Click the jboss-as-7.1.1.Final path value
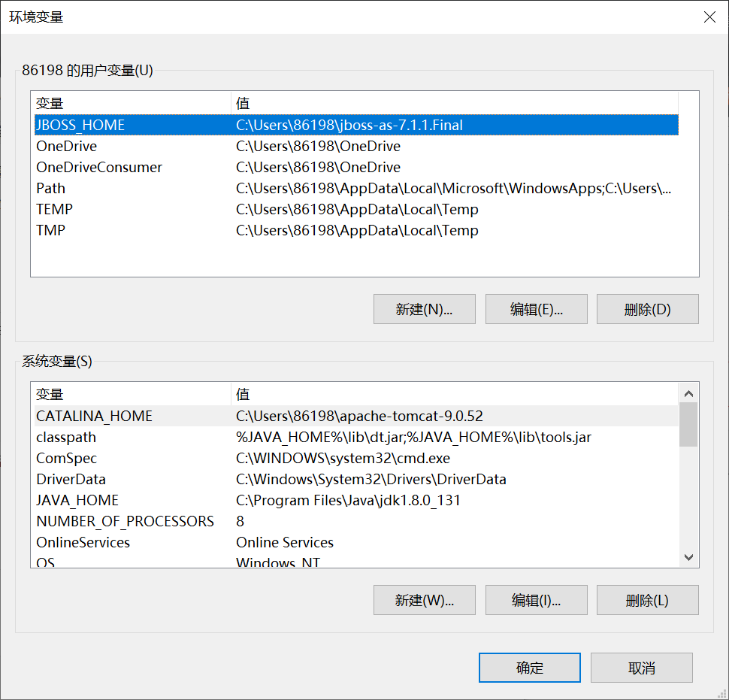The height and width of the screenshot is (700, 729). click(x=349, y=125)
